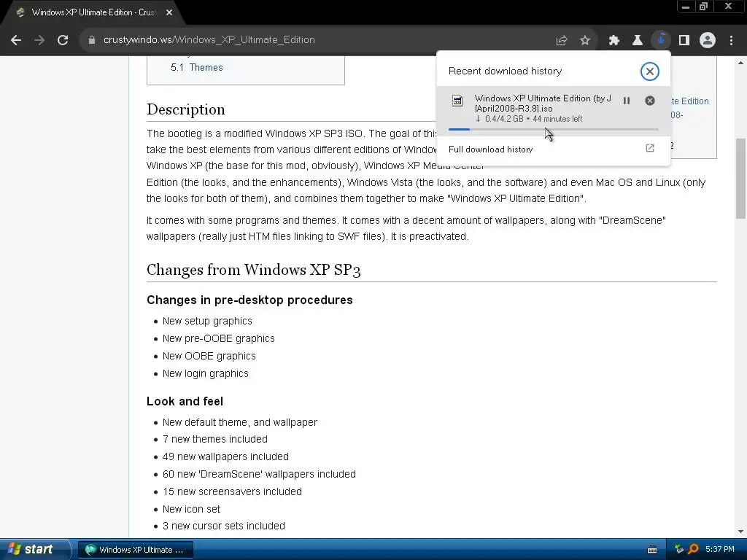Click the scrollbar down arrow
The image size is (747, 560).
(x=740, y=532)
